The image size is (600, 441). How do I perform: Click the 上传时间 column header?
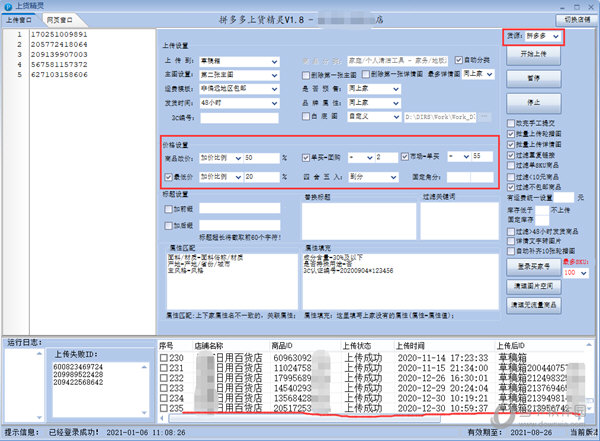coord(410,346)
